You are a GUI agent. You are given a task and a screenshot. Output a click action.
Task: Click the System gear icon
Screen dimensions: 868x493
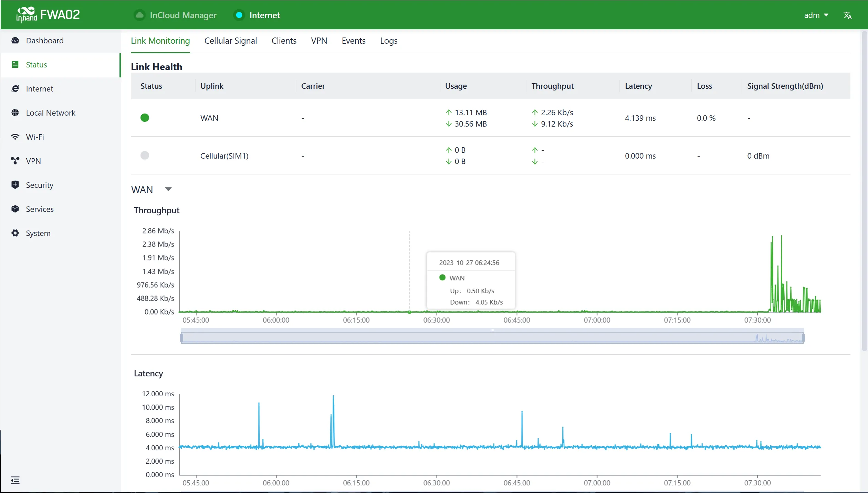click(15, 233)
